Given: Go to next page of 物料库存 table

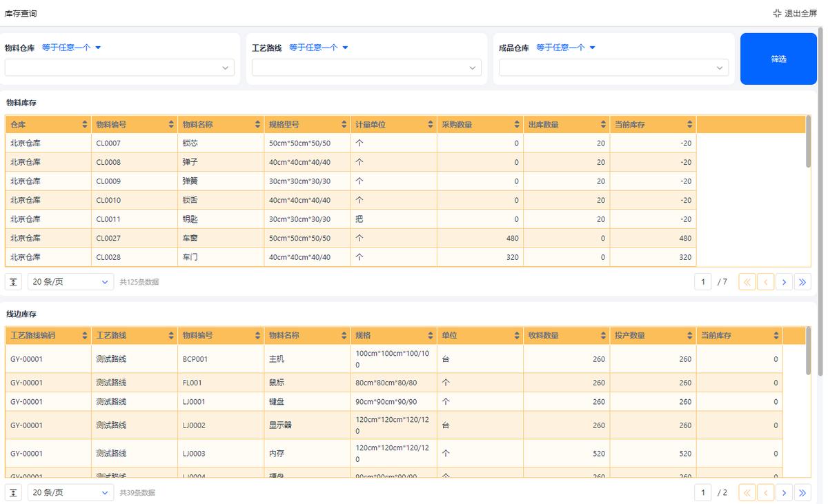Looking at the screenshot, I should [x=784, y=281].
